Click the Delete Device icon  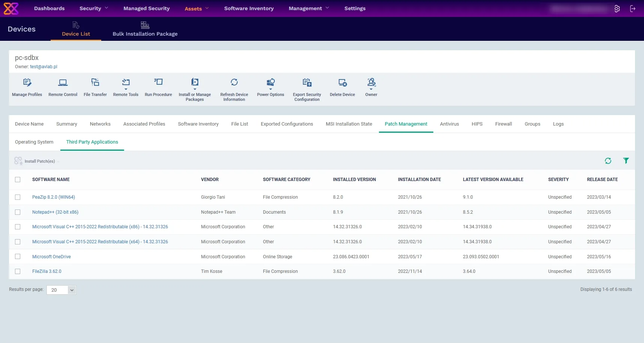[x=343, y=82]
